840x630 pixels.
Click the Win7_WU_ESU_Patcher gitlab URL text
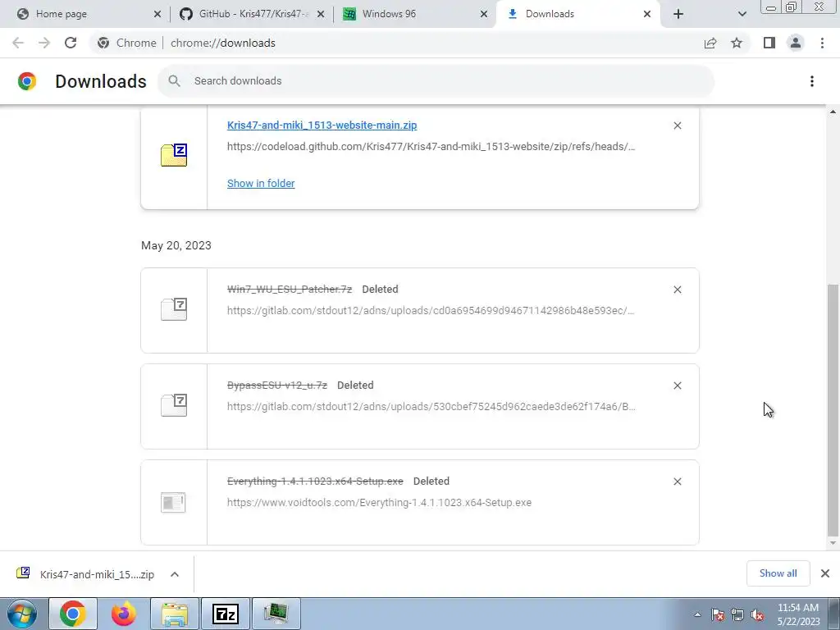431,311
